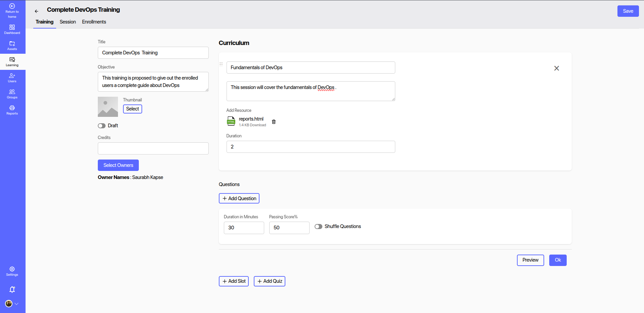
Task: Click the back arrow beside training title
Action: tap(37, 11)
